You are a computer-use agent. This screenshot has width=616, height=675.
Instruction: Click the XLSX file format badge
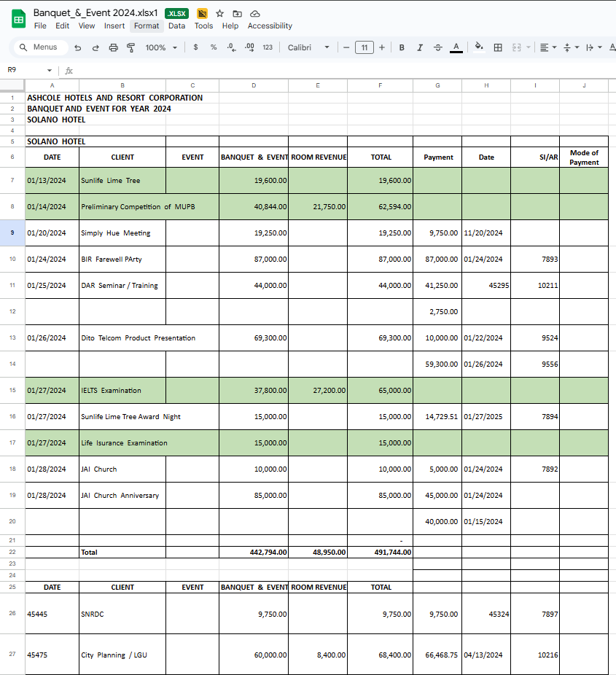tap(176, 13)
